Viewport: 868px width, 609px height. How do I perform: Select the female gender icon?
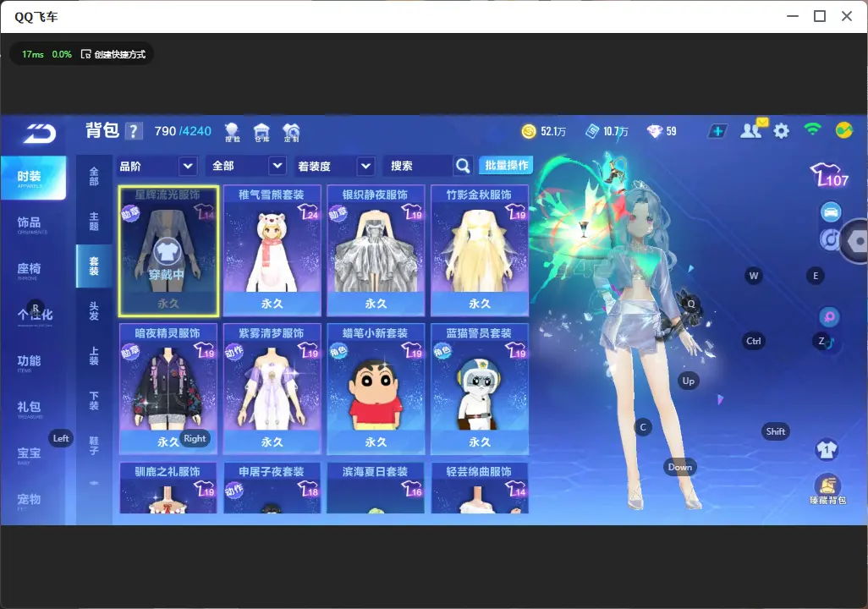click(829, 316)
